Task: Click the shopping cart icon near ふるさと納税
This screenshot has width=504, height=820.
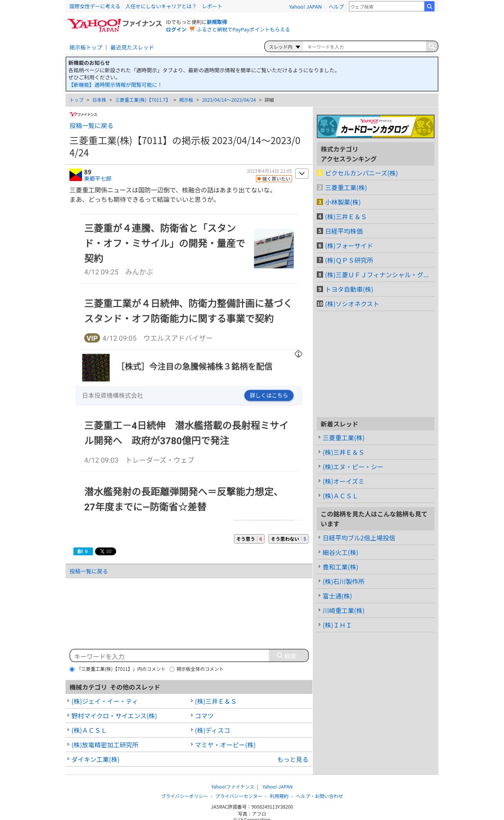Action: [192, 29]
